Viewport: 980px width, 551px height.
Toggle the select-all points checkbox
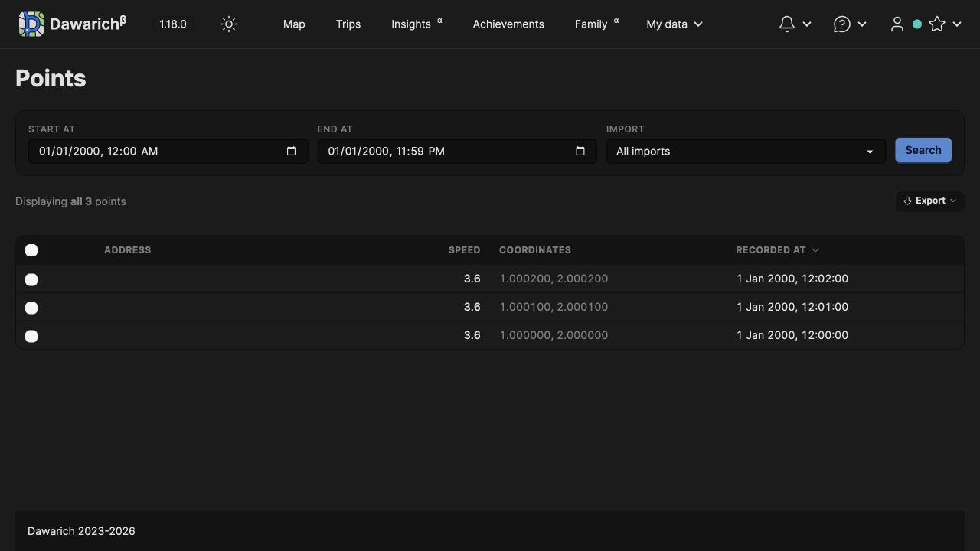click(x=31, y=250)
